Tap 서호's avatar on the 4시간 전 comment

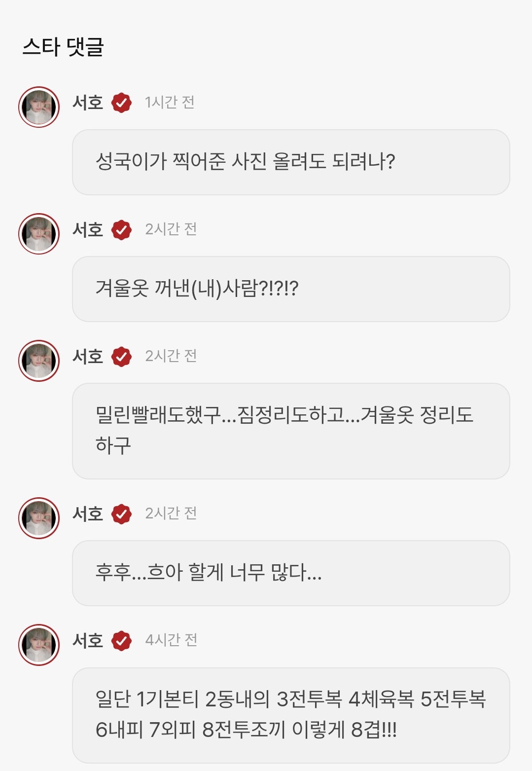pyautogui.click(x=39, y=645)
